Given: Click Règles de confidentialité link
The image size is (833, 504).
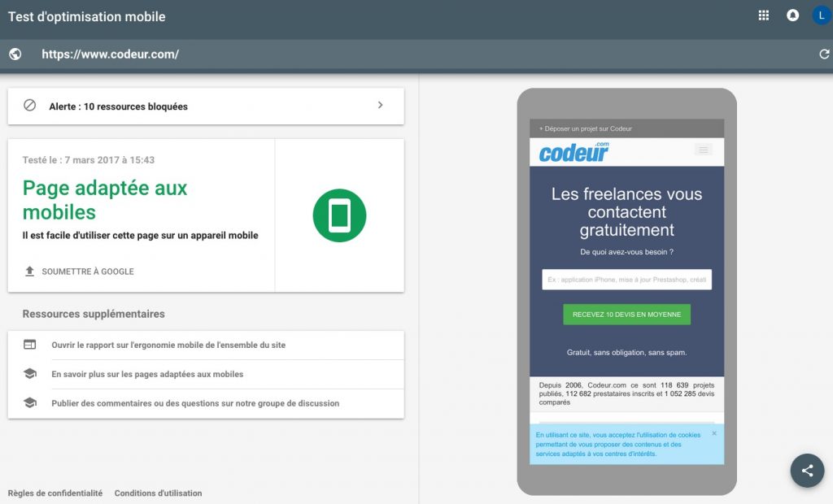Looking at the screenshot, I should pyautogui.click(x=55, y=493).
